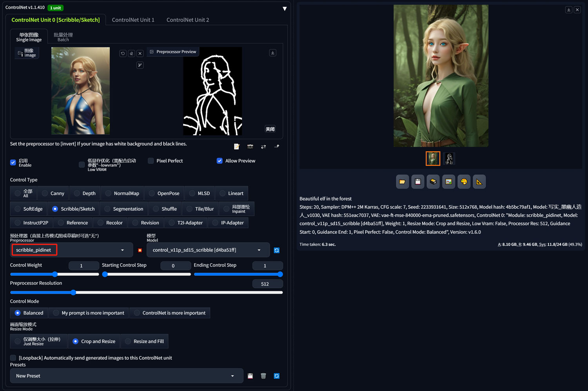
Task: Save the current preset icon
Action: click(250, 376)
